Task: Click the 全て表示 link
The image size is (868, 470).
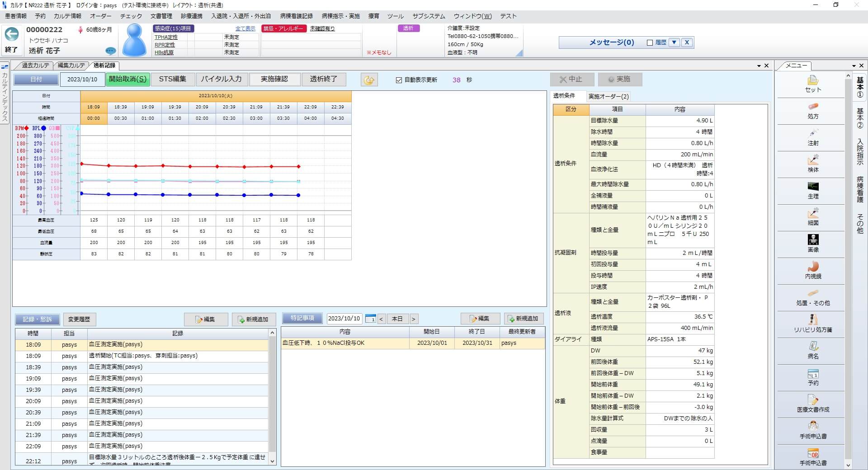Action: tap(245, 28)
